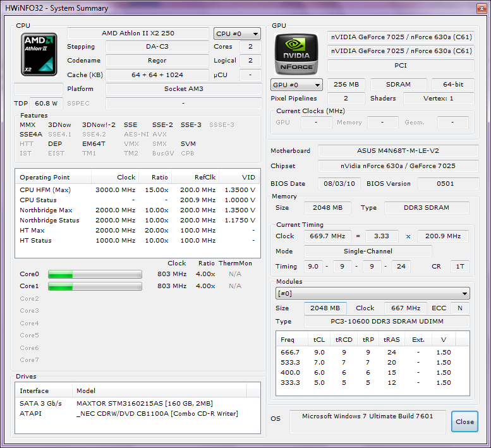Click the module Size 2048 MB field
Viewport: 491px width, 448px height.
click(325, 308)
